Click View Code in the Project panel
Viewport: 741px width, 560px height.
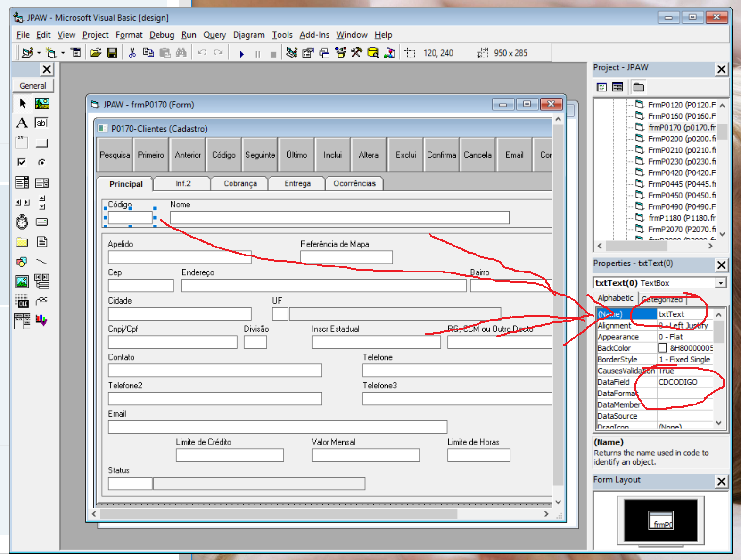pyautogui.click(x=601, y=87)
